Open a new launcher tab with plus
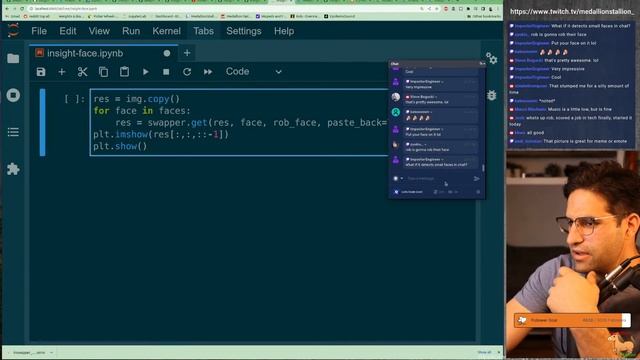 tap(187, 53)
